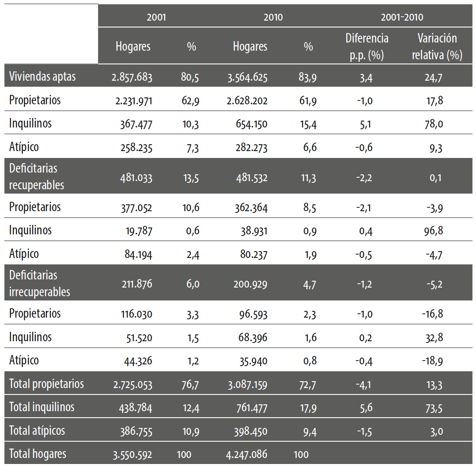Select the Variación relativa (%) column header

[437, 47]
